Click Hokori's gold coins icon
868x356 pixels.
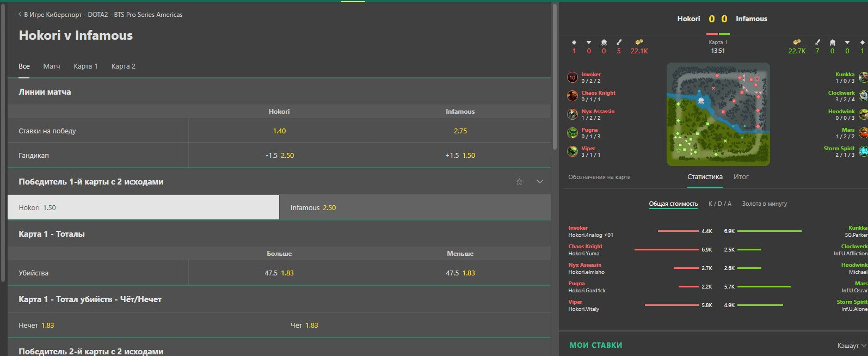[639, 42]
